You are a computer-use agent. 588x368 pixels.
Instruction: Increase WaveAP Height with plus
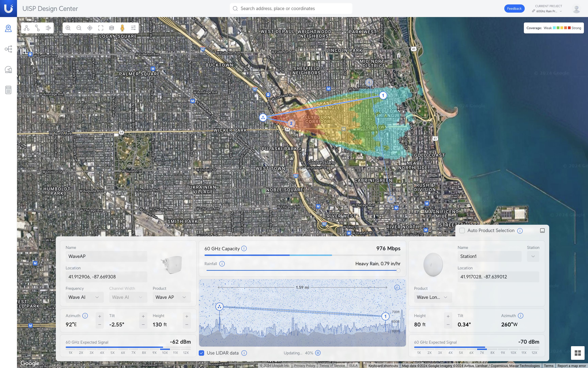(x=187, y=316)
